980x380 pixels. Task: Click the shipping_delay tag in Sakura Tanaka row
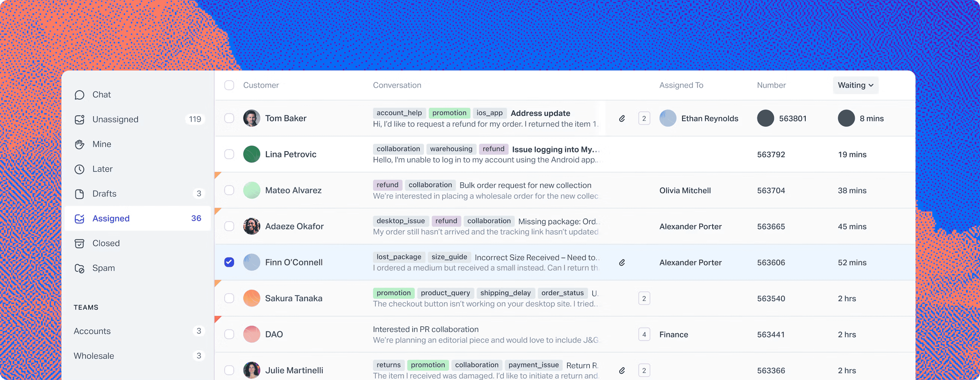pos(505,293)
